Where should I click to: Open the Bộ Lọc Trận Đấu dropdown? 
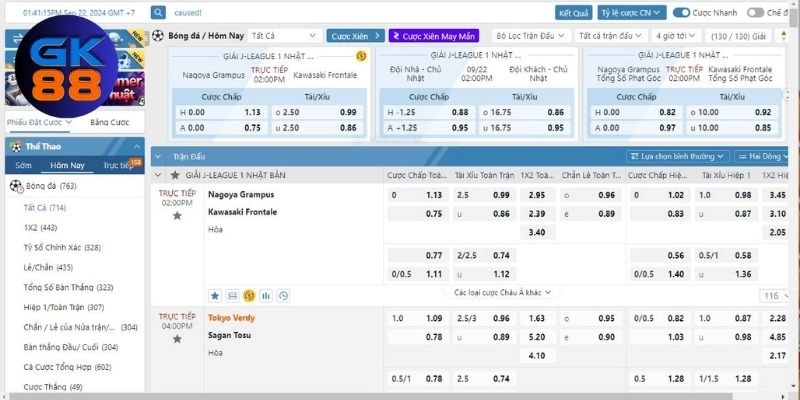coord(527,35)
